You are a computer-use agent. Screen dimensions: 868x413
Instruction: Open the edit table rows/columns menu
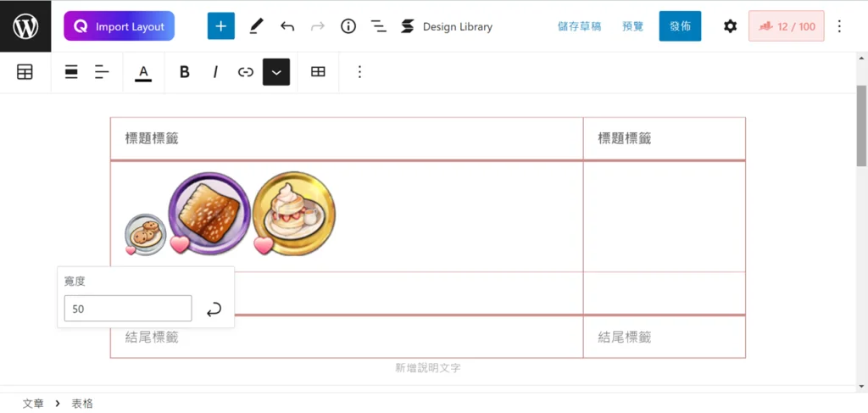tap(318, 72)
